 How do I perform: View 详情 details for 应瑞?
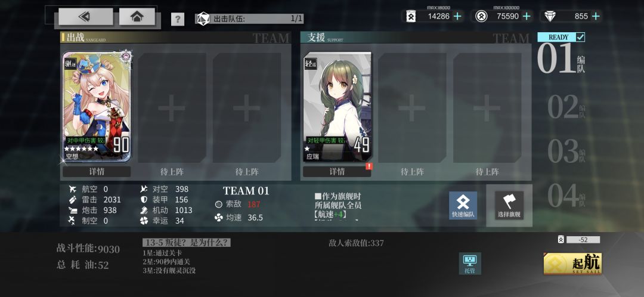(x=337, y=172)
